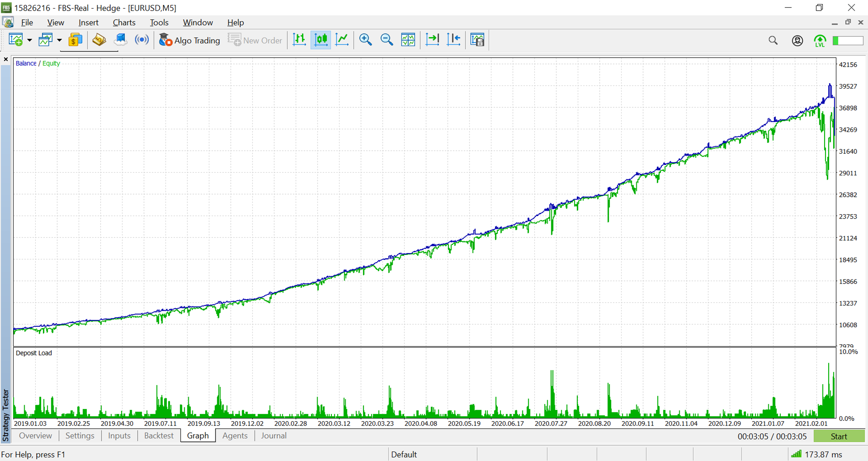Click the 2019.01.03 date label

[30, 423]
